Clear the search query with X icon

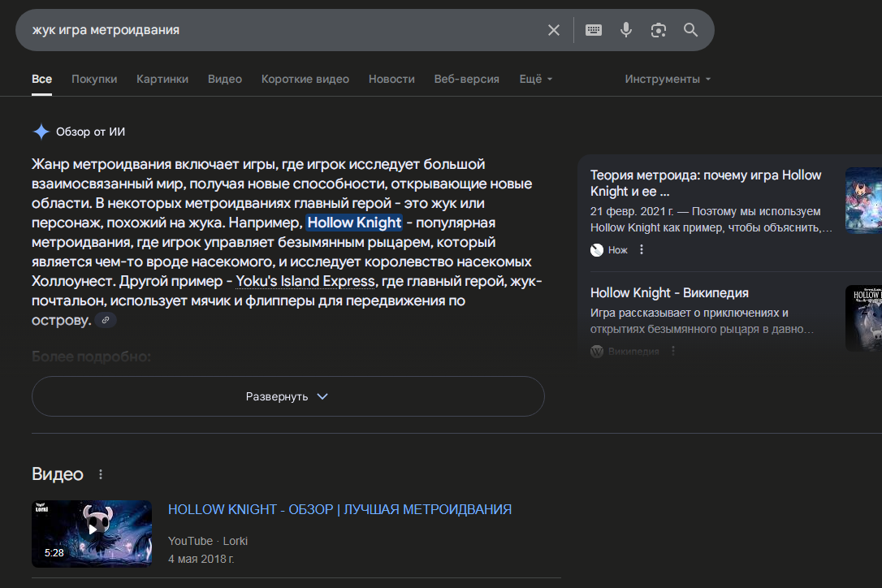[554, 30]
